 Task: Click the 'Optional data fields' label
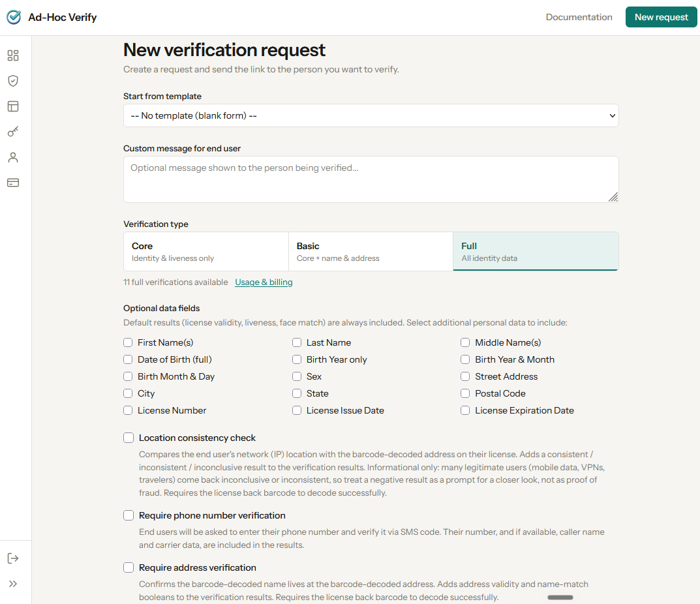click(x=162, y=309)
